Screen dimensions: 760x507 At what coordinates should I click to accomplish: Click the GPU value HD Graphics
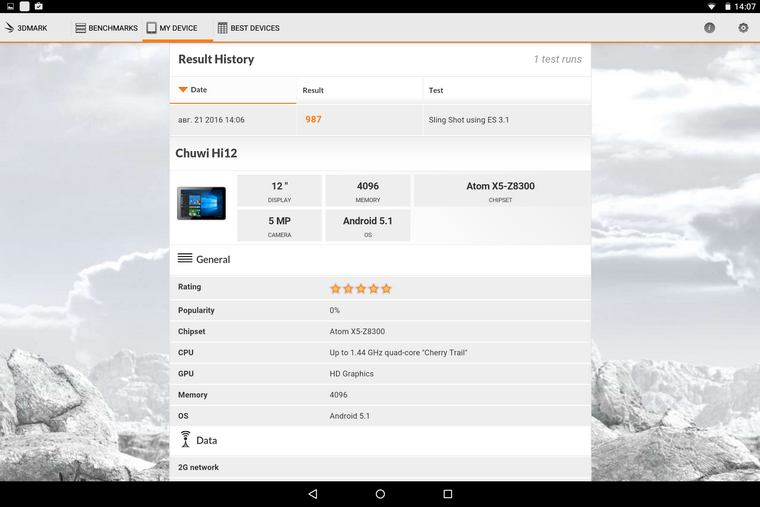click(351, 374)
